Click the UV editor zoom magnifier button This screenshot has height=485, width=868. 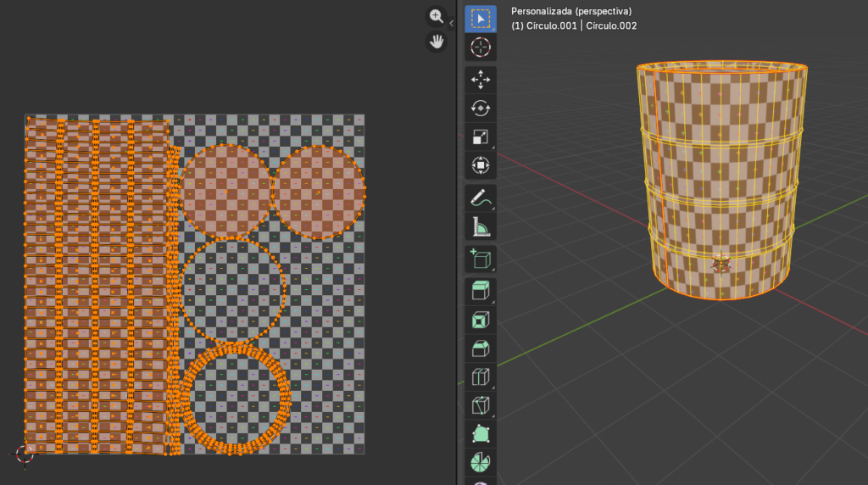tap(437, 16)
